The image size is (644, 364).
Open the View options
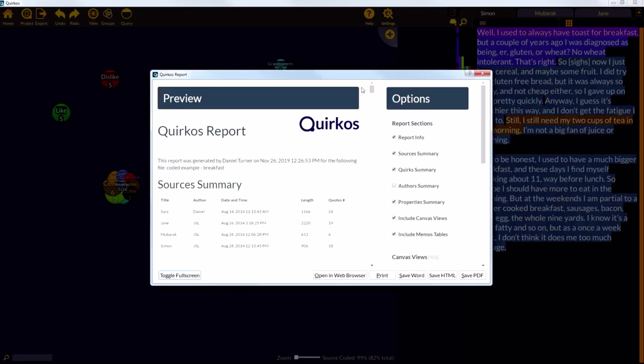tap(93, 17)
